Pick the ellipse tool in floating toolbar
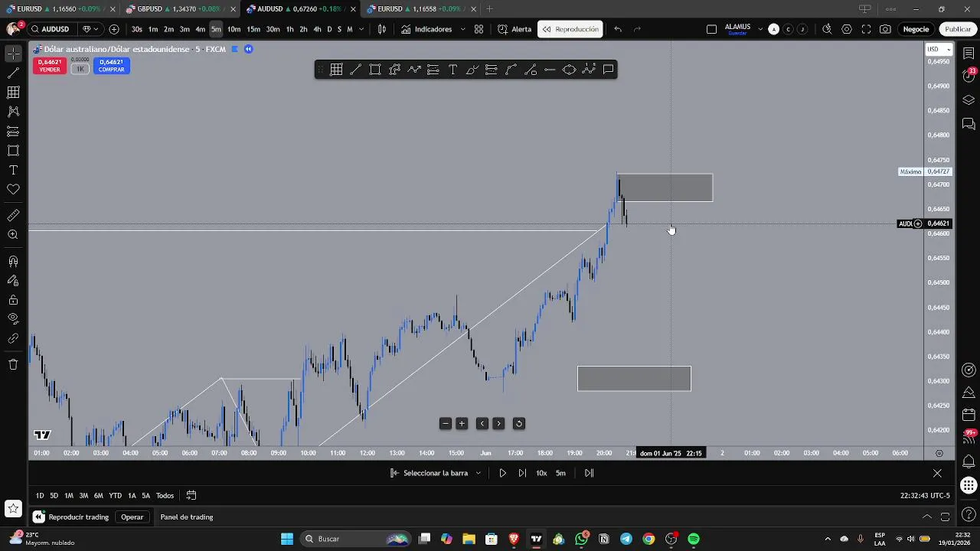 pyautogui.click(x=569, y=70)
